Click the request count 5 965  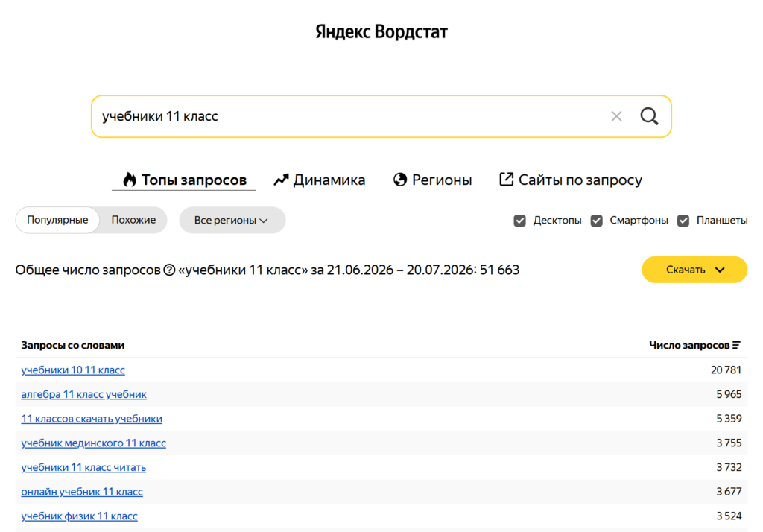coord(729,394)
